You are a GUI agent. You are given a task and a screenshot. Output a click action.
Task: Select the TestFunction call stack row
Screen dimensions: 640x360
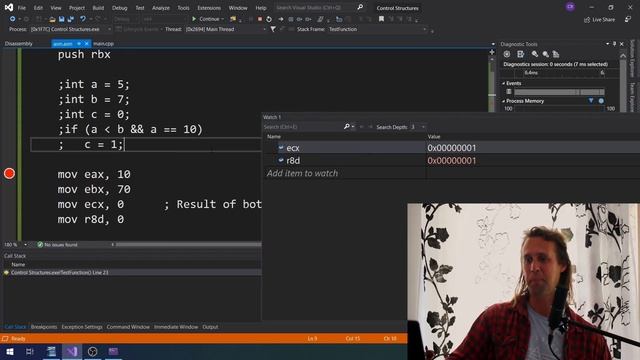(131, 272)
